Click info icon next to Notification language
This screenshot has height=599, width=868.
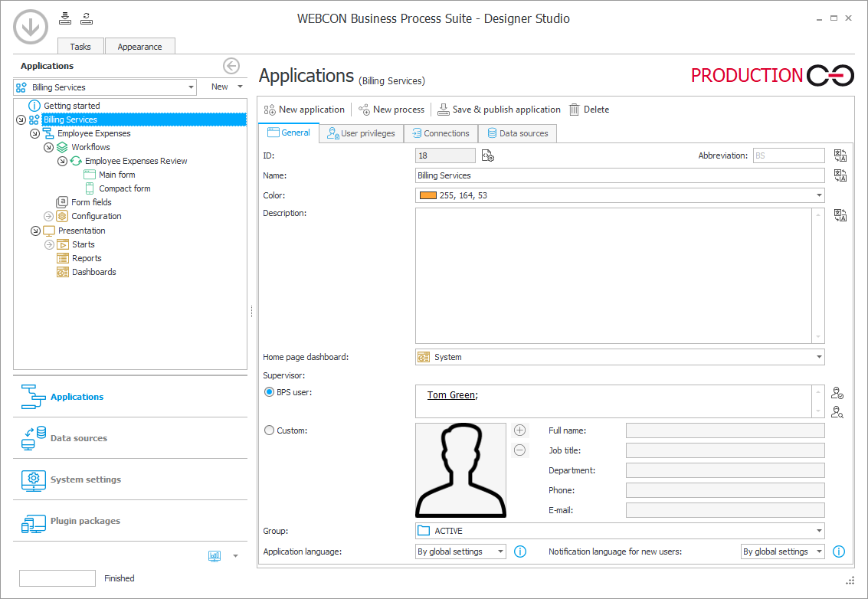[839, 552]
